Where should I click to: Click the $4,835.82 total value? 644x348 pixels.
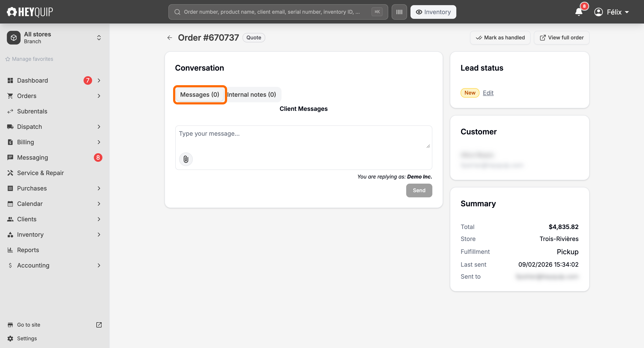pos(563,227)
